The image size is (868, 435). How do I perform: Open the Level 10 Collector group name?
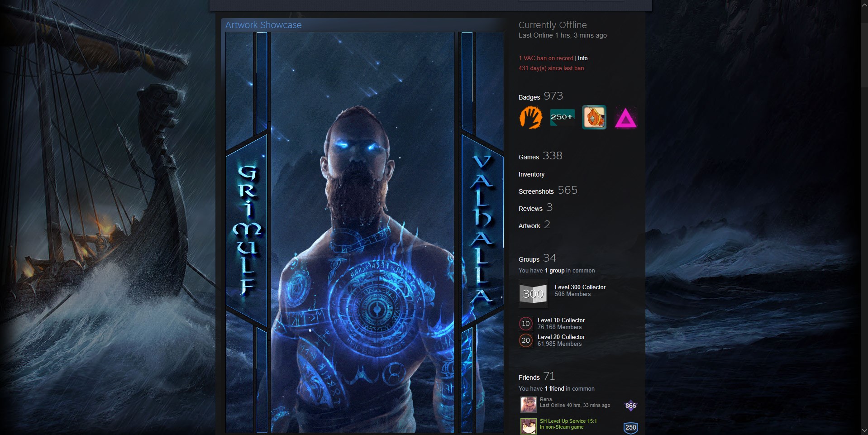point(561,320)
